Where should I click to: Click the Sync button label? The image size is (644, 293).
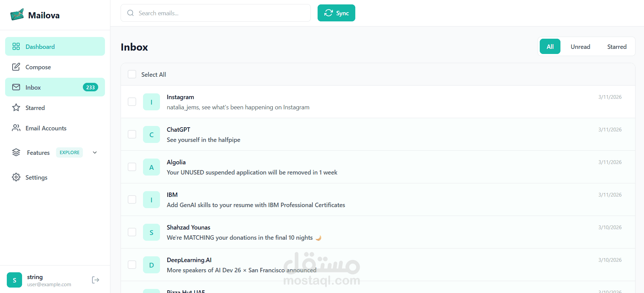click(342, 13)
